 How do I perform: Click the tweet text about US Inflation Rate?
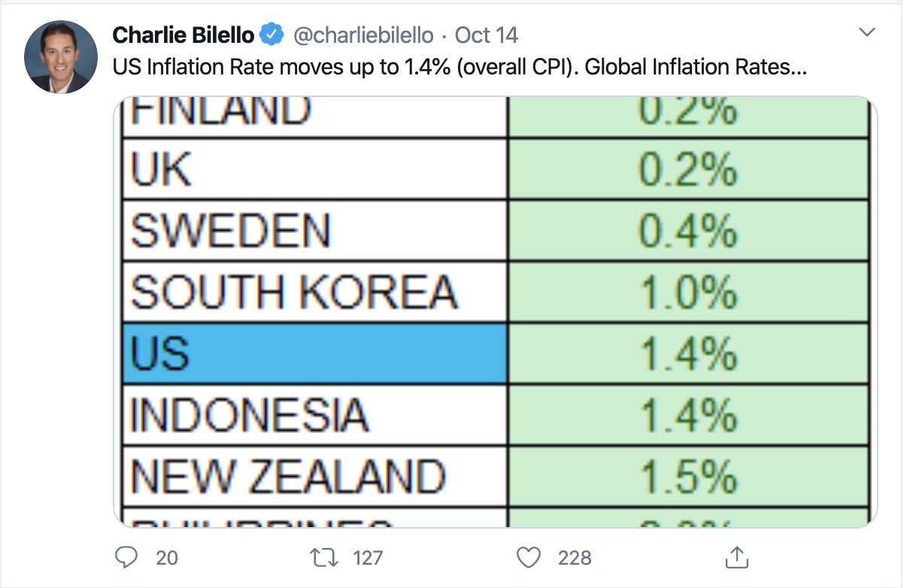point(460,67)
